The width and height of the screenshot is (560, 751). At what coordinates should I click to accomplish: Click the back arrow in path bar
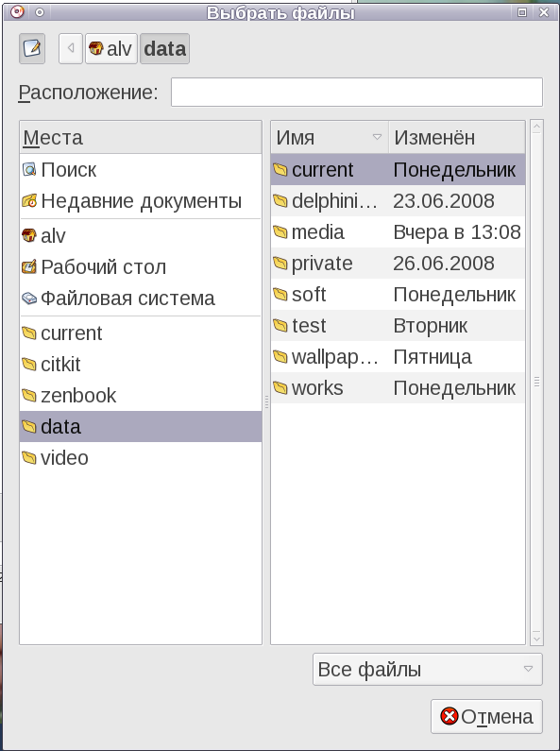tap(71, 48)
